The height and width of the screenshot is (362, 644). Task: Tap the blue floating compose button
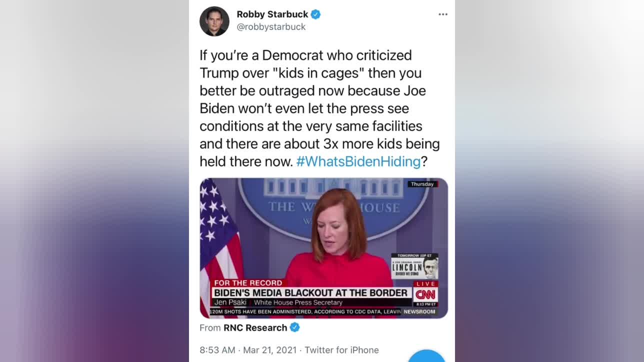click(426, 356)
